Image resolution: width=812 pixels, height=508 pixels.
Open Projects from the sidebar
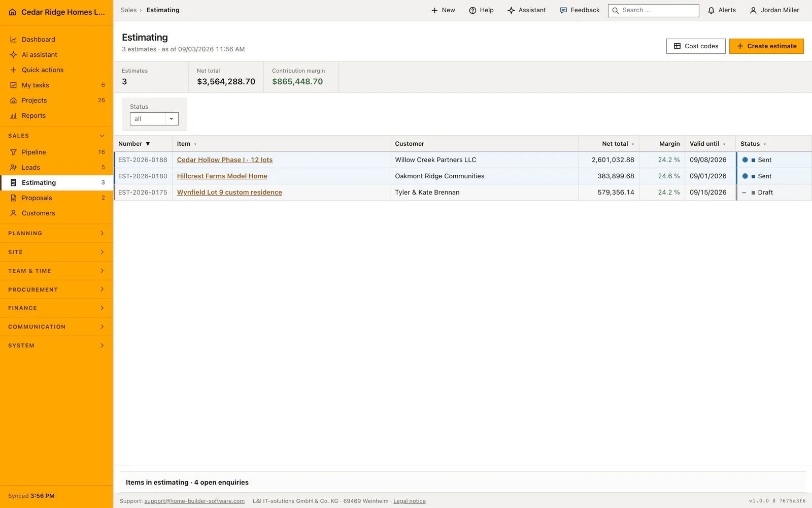[x=56, y=100]
